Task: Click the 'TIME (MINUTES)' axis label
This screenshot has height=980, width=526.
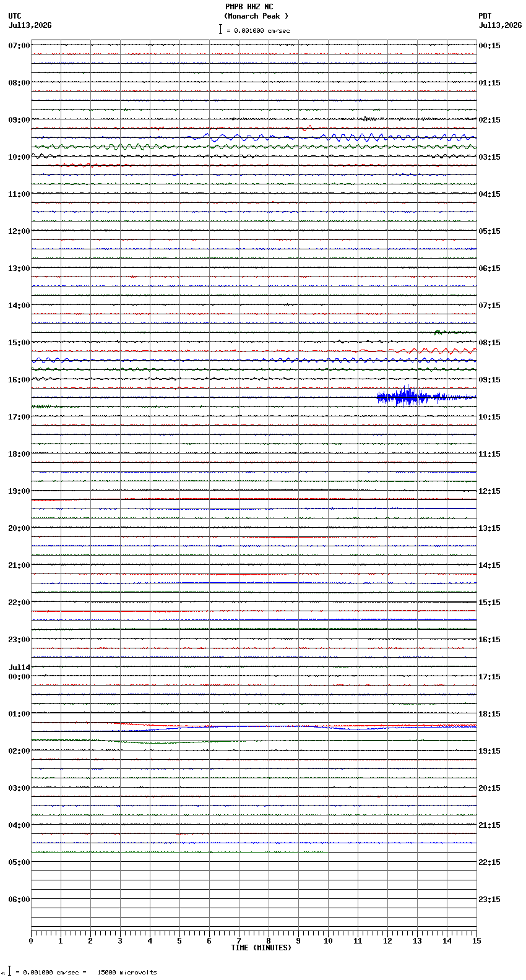Action: tap(261, 948)
